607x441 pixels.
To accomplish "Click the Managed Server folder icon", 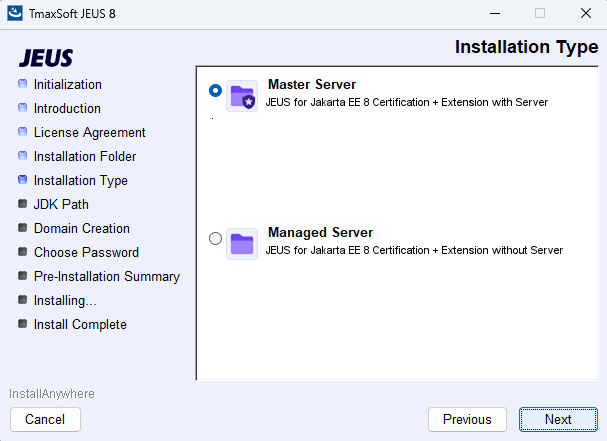I will [x=242, y=243].
